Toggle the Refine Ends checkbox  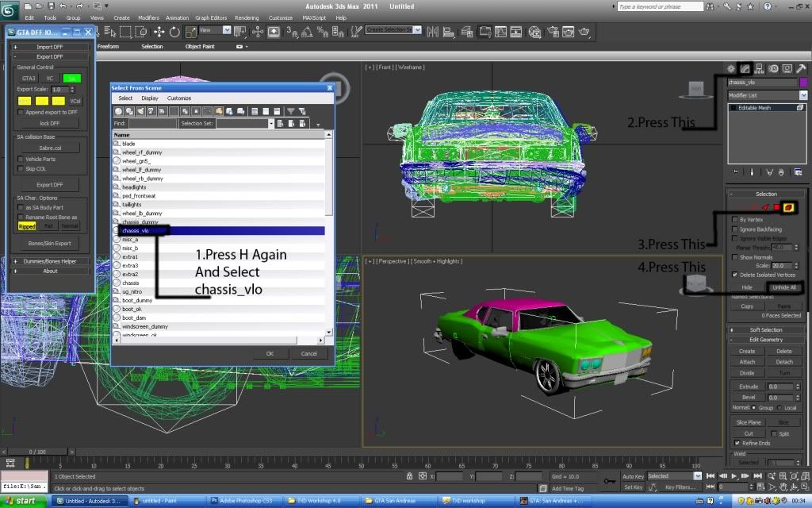click(737, 443)
